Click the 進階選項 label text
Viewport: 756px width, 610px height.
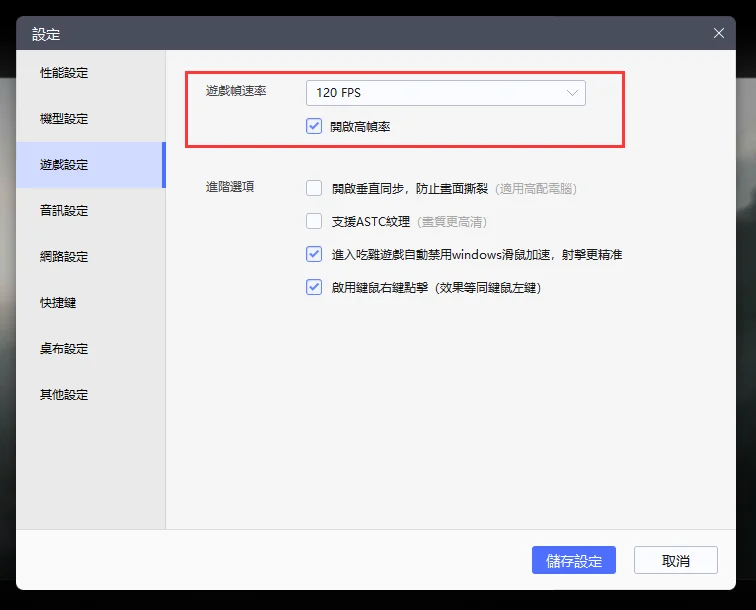(x=230, y=187)
